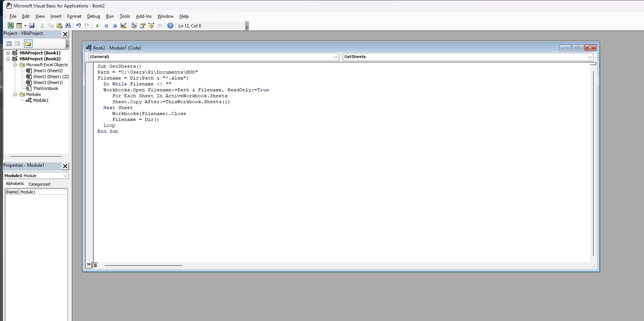Save the workbook with the floppy disk icon
644x321 pixels.
32,26
